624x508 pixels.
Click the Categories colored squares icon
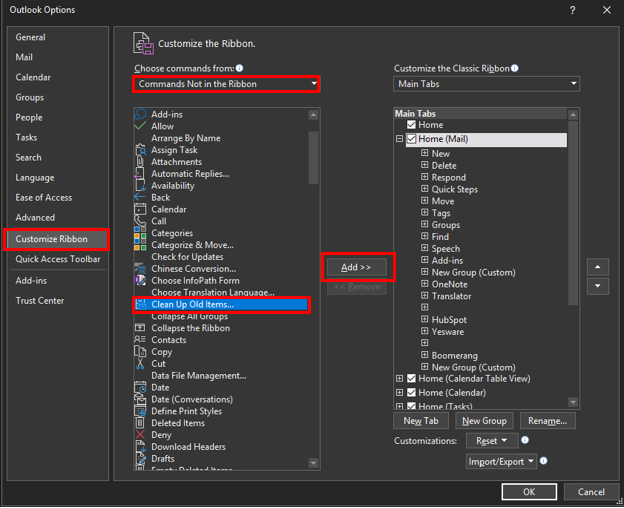tap(140, 233)
